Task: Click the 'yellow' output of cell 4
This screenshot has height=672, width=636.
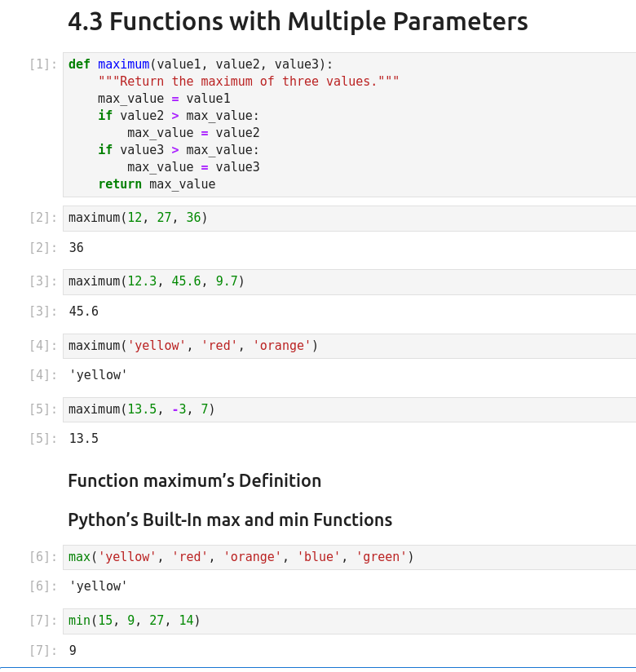Action: [x=98, y=375]
